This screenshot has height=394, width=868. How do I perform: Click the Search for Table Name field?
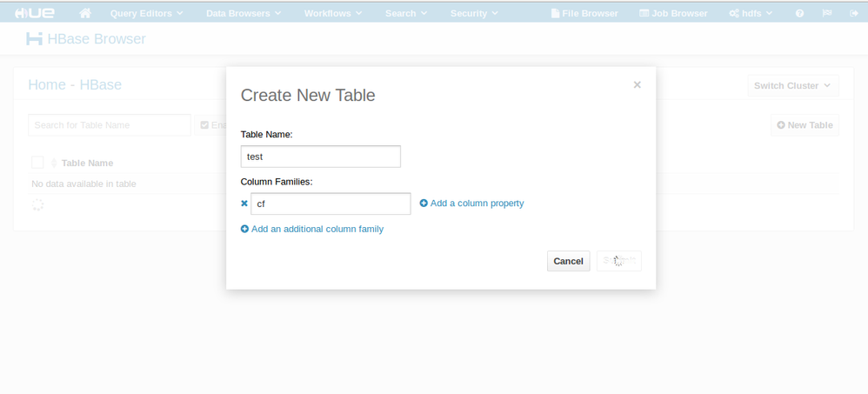[110, 125]
